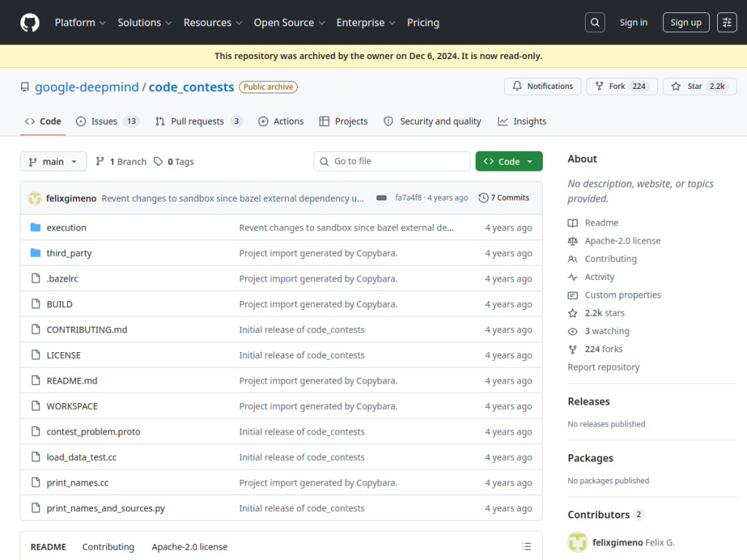
Task: Click the 2.2k stars star icon
Action: [x=573, y=314]
